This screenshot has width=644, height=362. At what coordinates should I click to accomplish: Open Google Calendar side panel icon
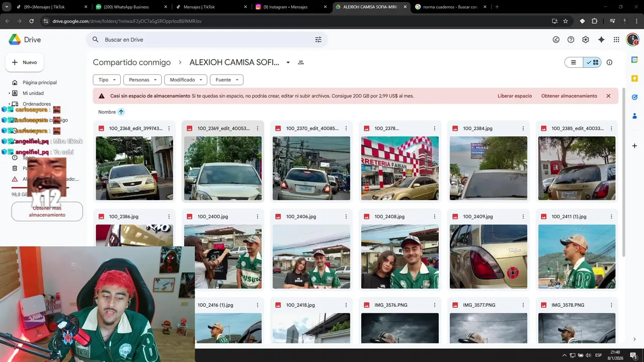(634, 60)
